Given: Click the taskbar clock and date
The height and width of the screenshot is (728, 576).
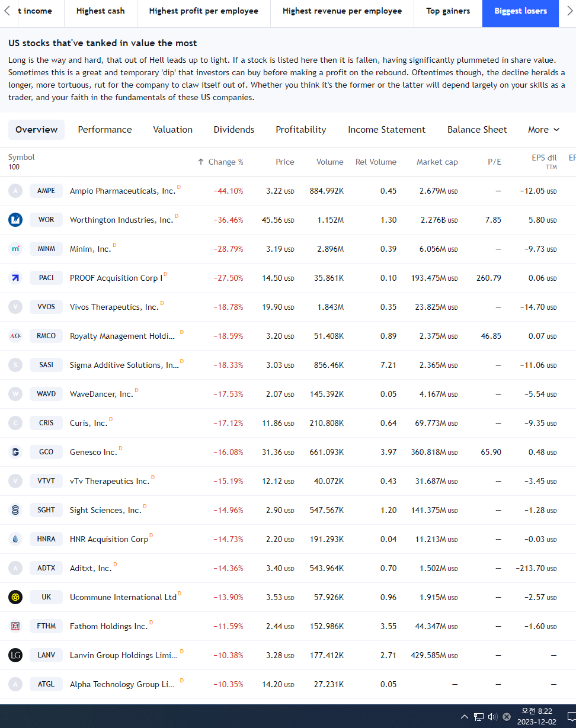Looking at the screenshot, I should click(x=536, y=716).
